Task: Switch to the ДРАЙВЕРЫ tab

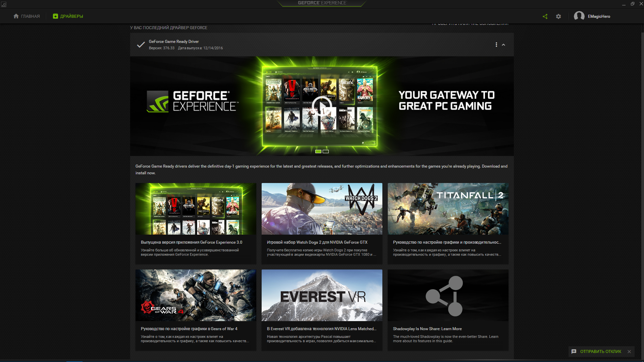Action: 68,16
